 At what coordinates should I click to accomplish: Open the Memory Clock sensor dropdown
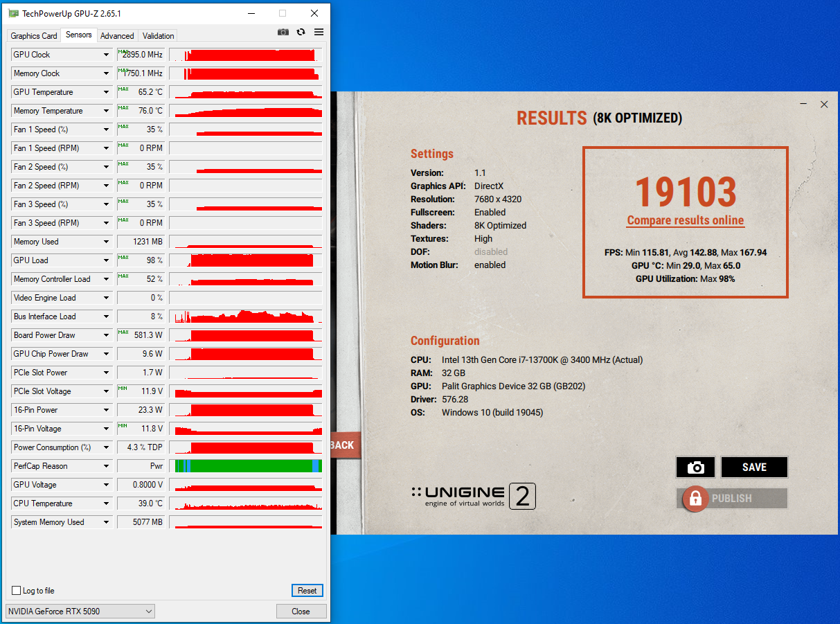tap(106, 73)
